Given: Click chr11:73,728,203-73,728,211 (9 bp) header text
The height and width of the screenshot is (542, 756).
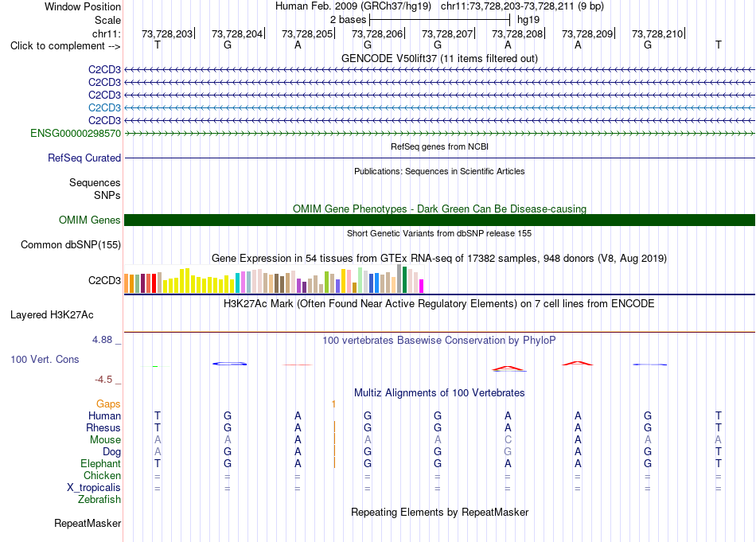Looking at the screenshot, I should [x=522, y=6].
